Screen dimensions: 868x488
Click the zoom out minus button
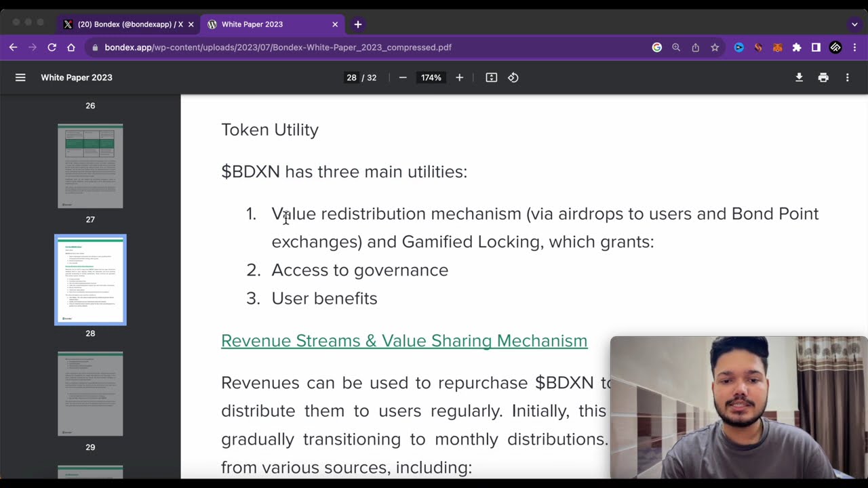403,77
